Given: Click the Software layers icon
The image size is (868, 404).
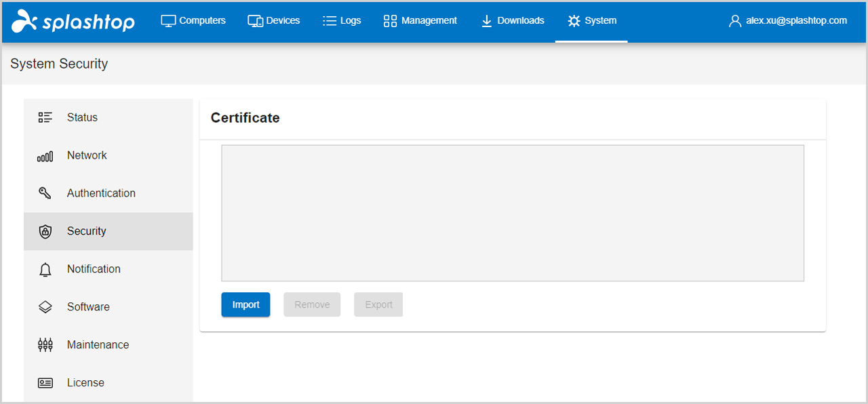Looking at the screenshot, I should tap(45, 307).
